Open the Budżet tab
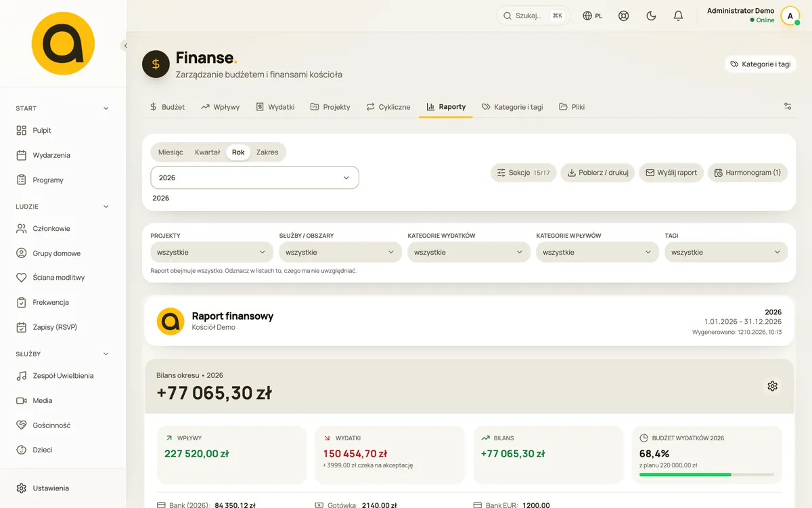This screenshot has height=508, width=812. [x=167, y=107]
